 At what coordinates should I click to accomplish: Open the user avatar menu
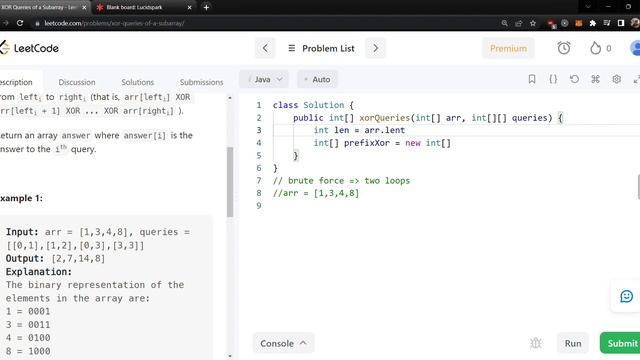click(x=635, y=48)
